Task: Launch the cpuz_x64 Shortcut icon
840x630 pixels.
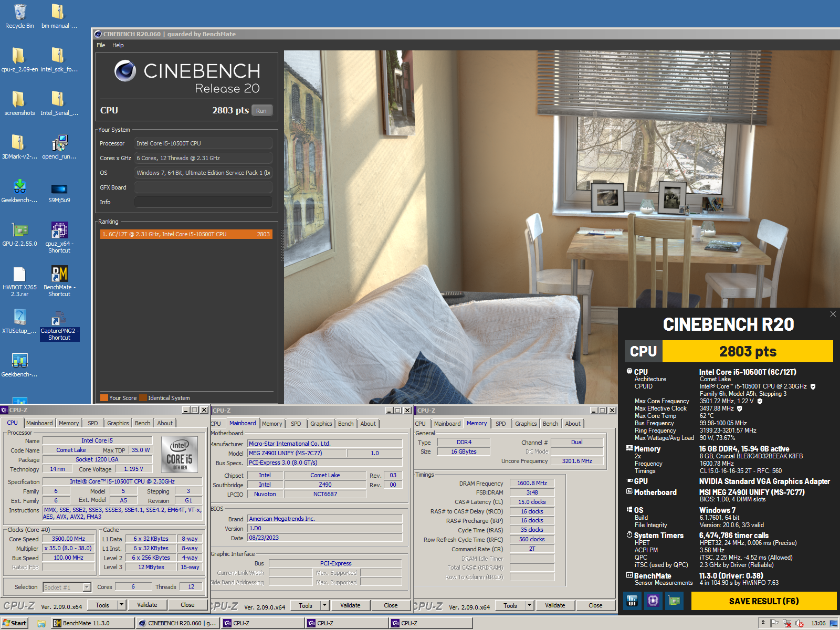Action: point(59,237)
